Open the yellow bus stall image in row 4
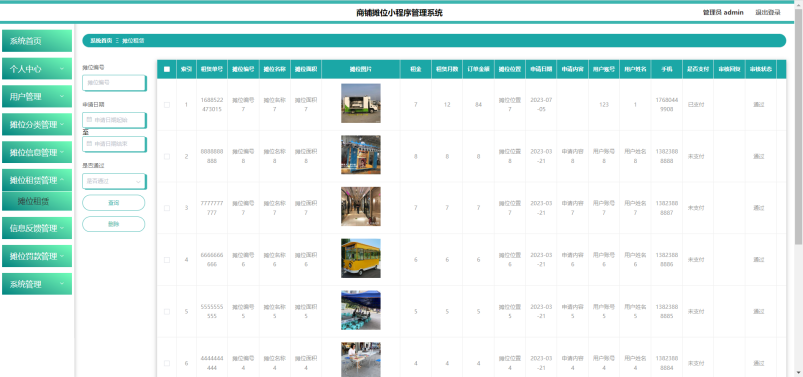 361,258
